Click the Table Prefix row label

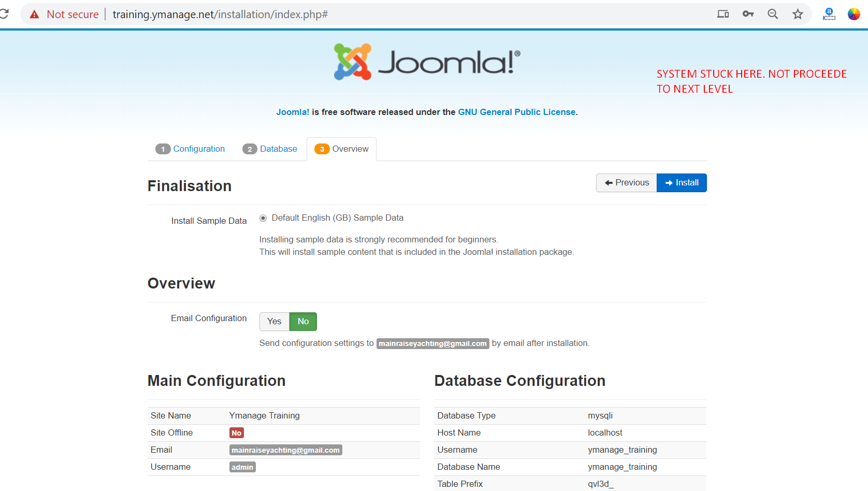point(460,484)
